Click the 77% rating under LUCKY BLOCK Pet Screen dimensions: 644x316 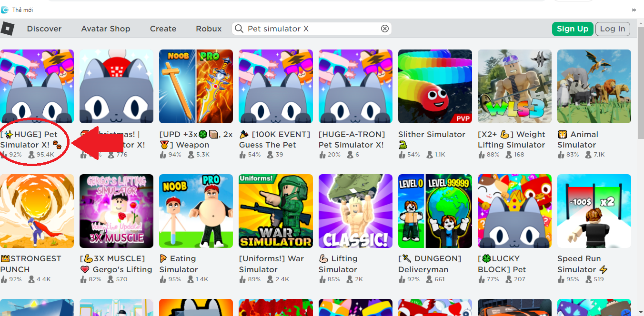[x=489, y=279]
